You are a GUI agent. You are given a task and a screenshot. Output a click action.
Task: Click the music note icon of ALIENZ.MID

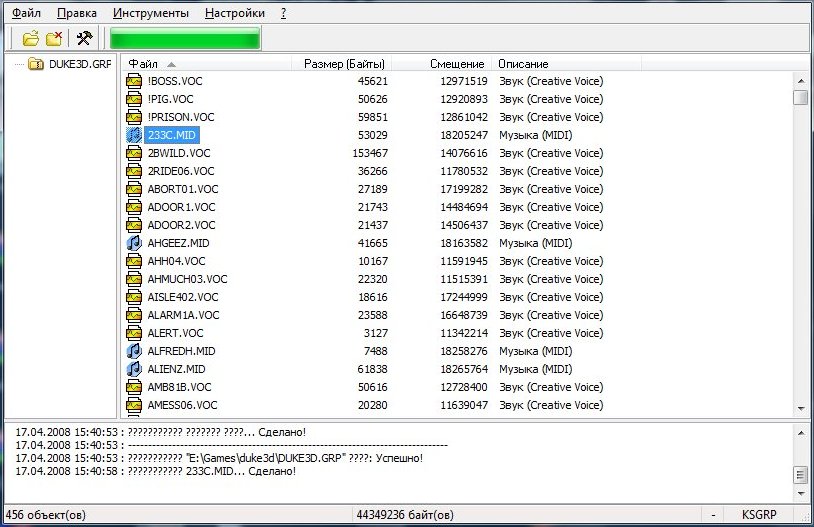click(134, 369)
